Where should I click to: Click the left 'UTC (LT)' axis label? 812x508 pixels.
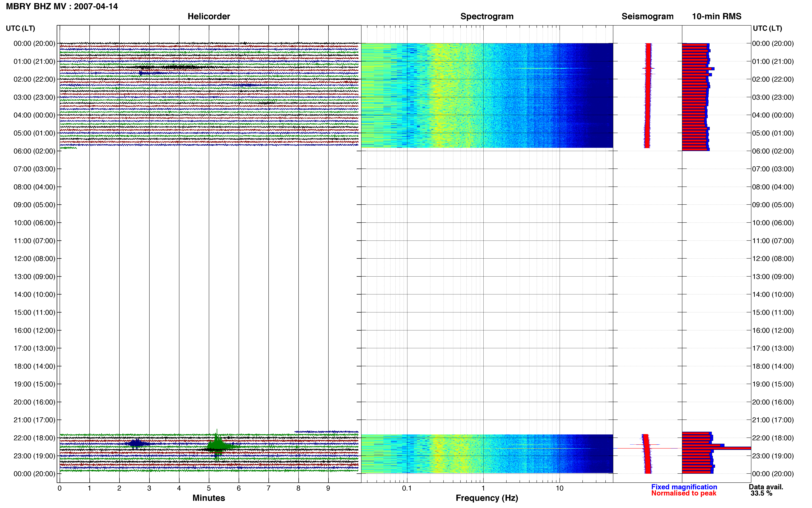click(x=21, y=28)
